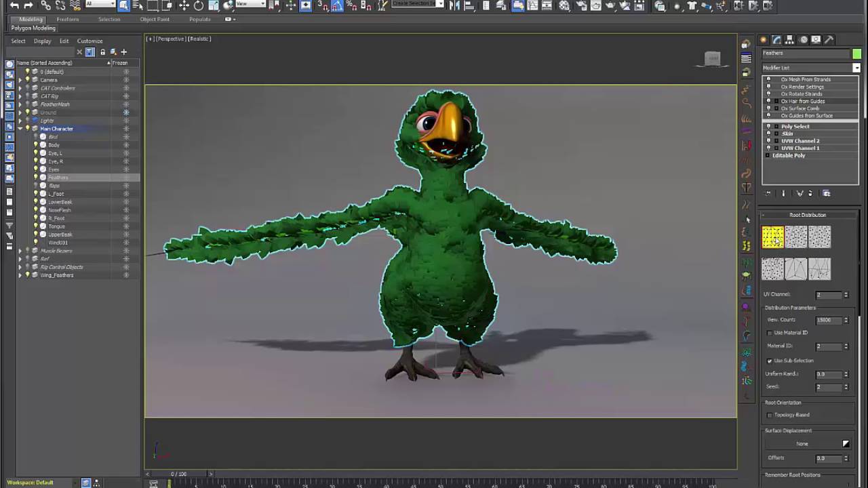Open the Motion tab in command panel
The width and height of the screenshot is (868, 488).
click(x=803, y=40)
